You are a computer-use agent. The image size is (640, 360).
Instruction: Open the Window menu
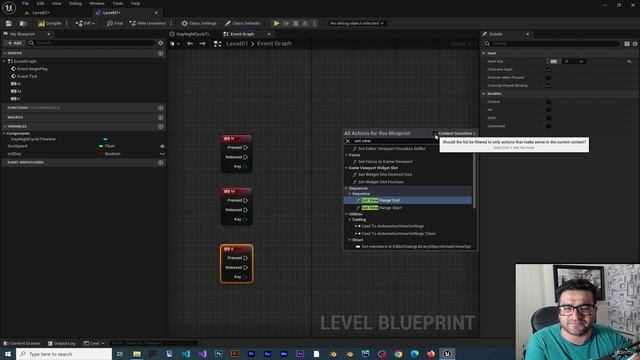click(97, 3)
